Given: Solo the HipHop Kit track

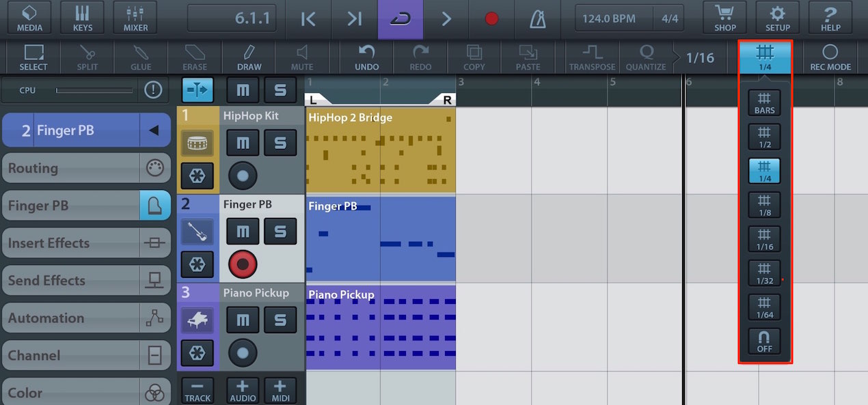Looking at the screenshot, I should pos(280,143).
